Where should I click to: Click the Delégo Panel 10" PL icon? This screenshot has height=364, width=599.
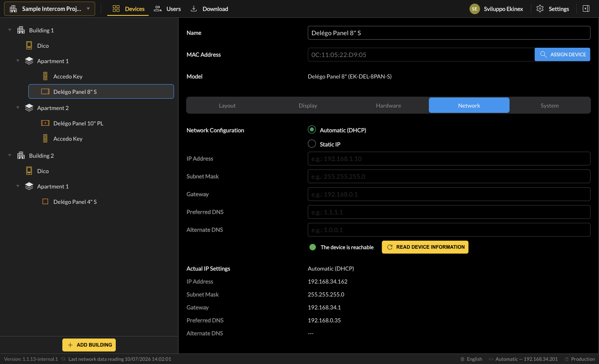pos(45,123)
